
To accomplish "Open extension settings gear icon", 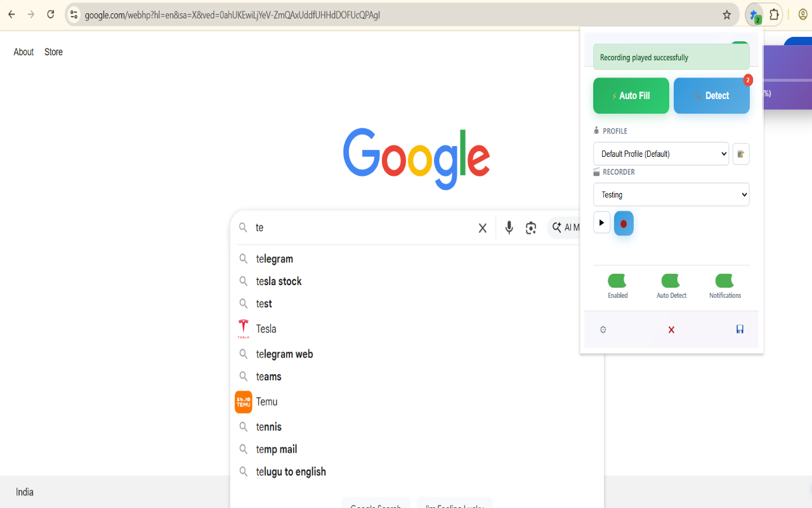I will tap(603, 330).
